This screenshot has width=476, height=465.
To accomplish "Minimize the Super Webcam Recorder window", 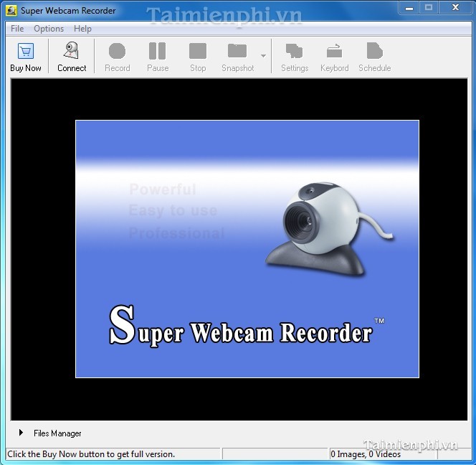I will pyautogui.click(x=409, y=8).
